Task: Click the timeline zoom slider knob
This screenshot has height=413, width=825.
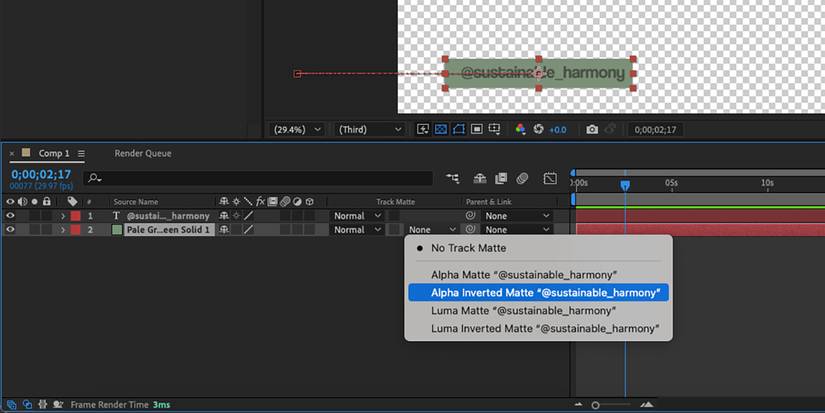Action: pos(595,405)
